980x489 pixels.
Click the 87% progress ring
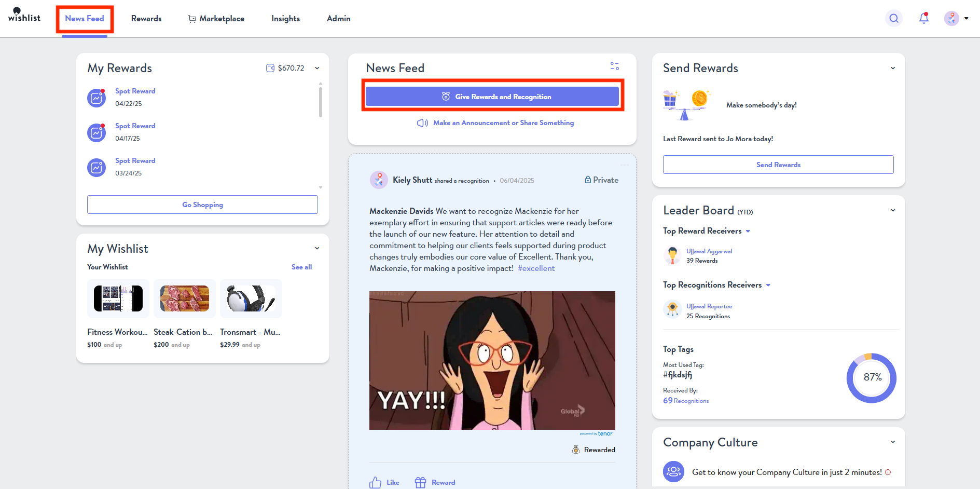coord(872,378)
